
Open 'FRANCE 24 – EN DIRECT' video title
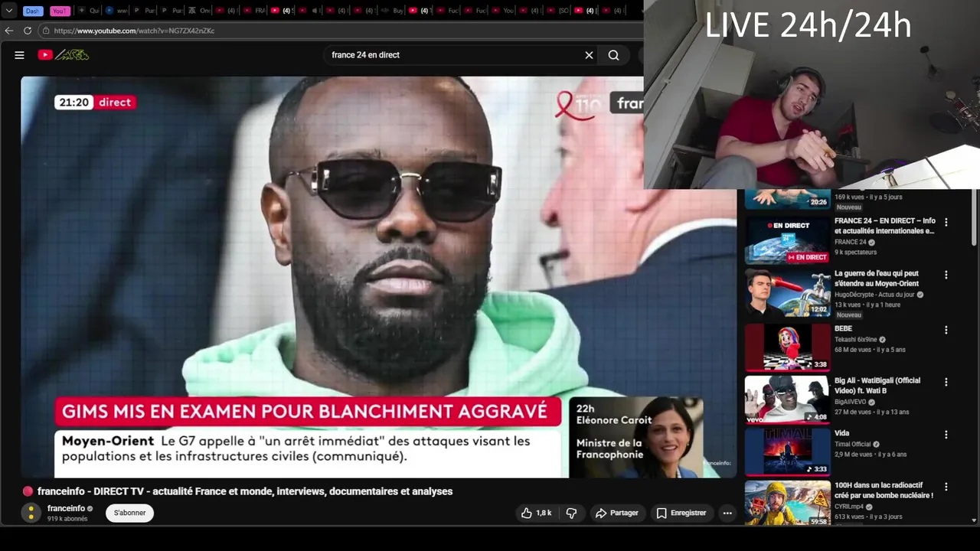tap(885, 226)
